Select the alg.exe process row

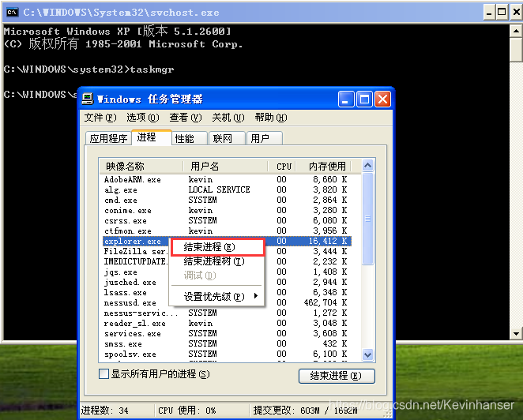click(x=227, y=189)
